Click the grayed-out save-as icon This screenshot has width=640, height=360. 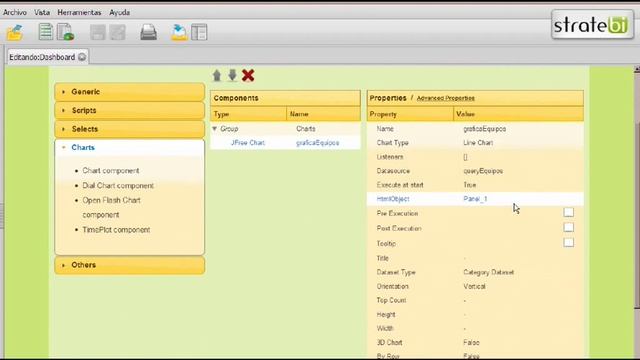click(118, 32)
